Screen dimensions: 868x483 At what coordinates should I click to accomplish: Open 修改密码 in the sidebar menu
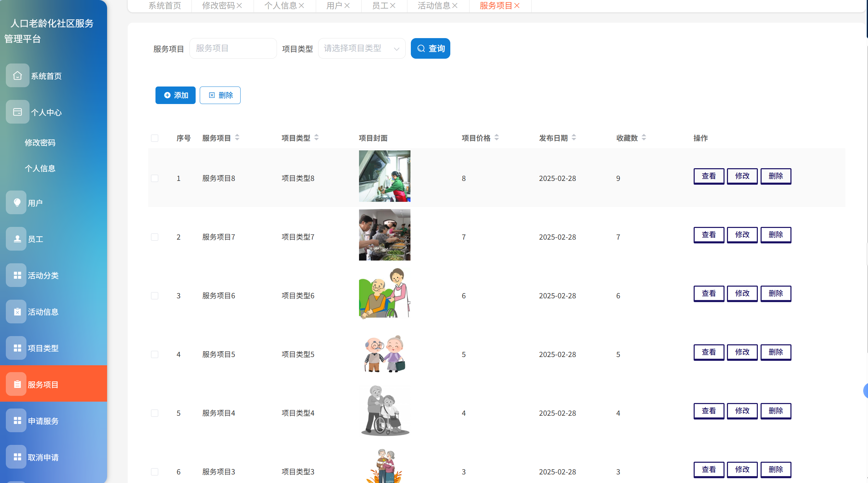pyautogui.click(x=40, y=142)
